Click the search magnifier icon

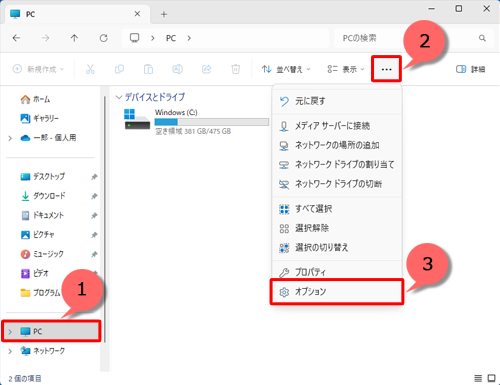click(482, 38)
